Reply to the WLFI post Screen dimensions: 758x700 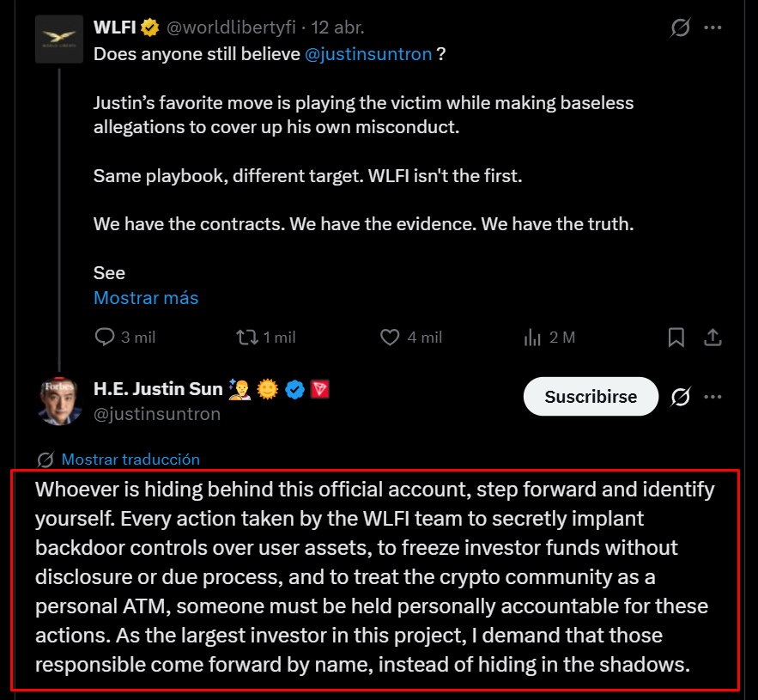104,338
